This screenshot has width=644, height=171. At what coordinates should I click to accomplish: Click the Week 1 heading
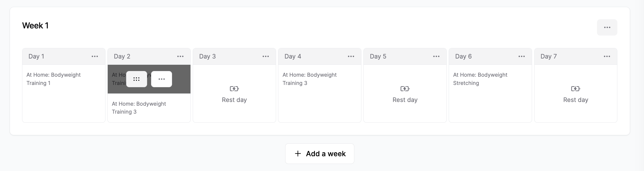coord(35,26)
